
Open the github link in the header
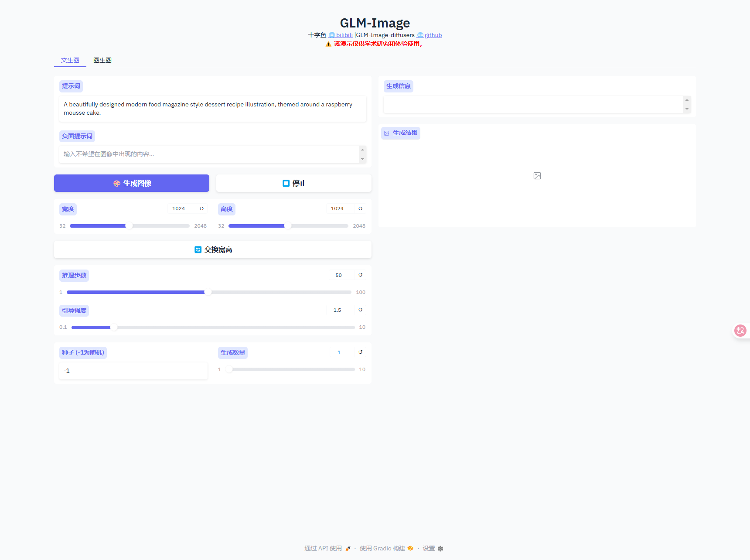click(x=433, y=35)
